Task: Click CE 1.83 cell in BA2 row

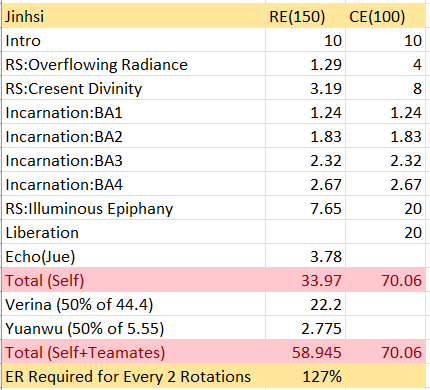Action: 386,136
